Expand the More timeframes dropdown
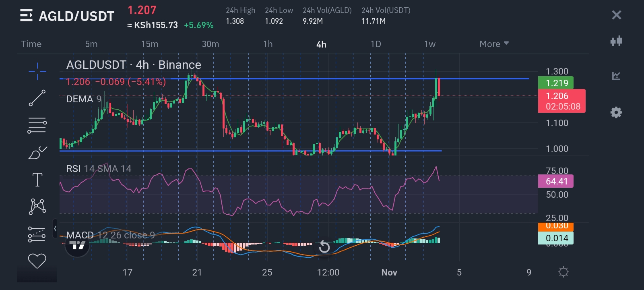 point(494,44)
